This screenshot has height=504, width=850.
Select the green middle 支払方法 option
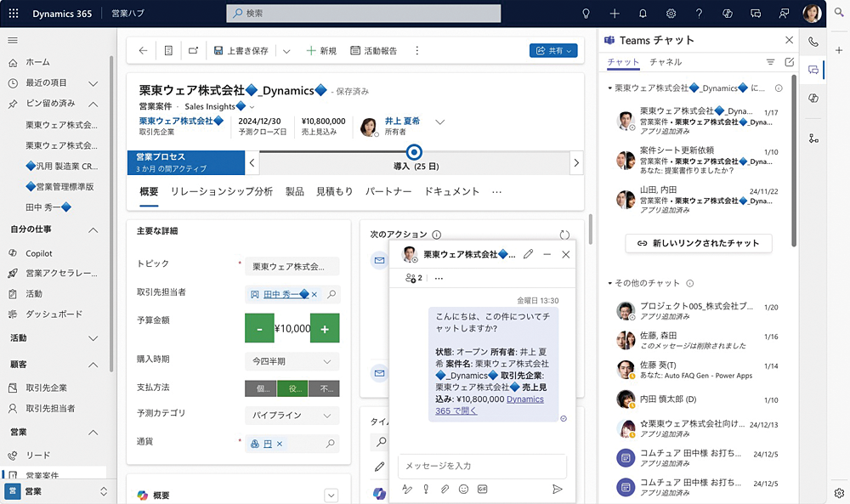coord(292,388)
